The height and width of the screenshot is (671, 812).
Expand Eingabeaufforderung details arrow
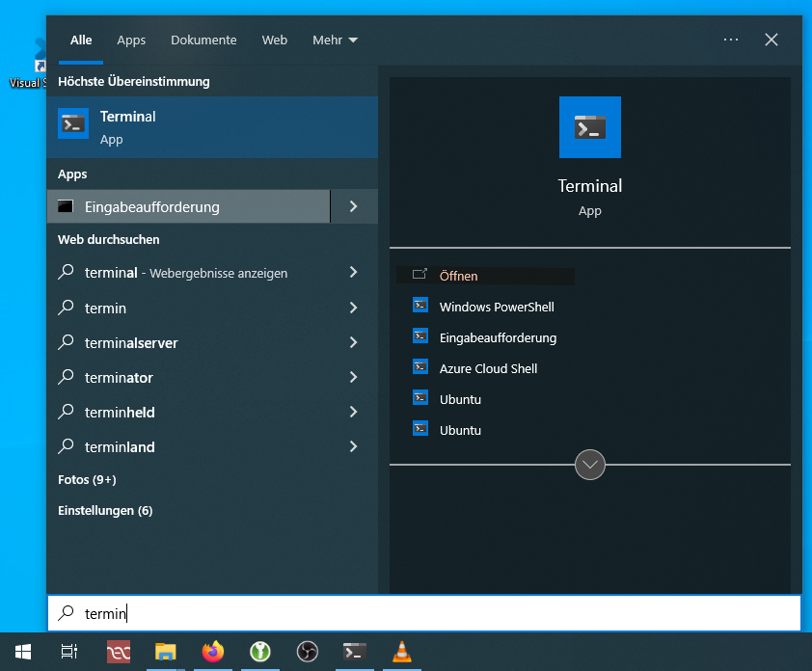click(354, 206)
